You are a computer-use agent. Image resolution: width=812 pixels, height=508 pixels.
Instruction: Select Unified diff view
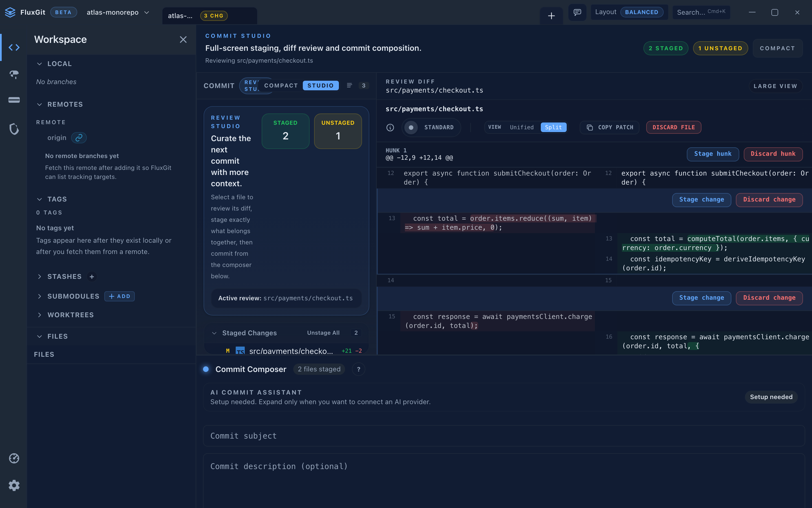click(x=521, y=127)
